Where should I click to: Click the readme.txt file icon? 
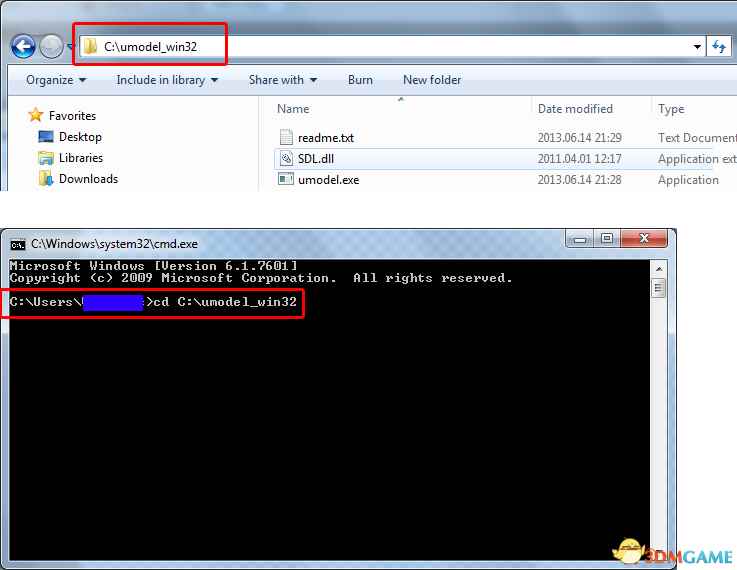pos(286,137)
